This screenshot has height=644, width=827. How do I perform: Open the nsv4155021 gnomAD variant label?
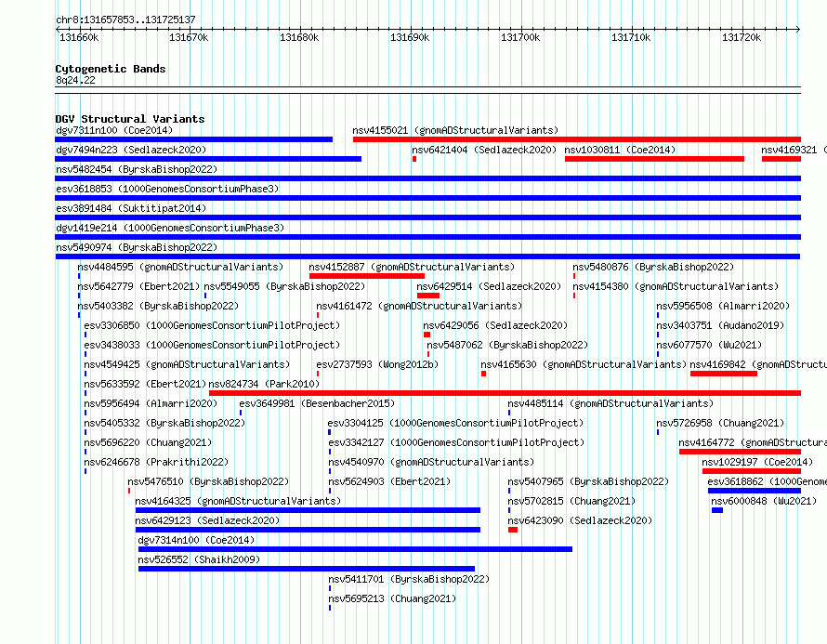coord(455,130)
